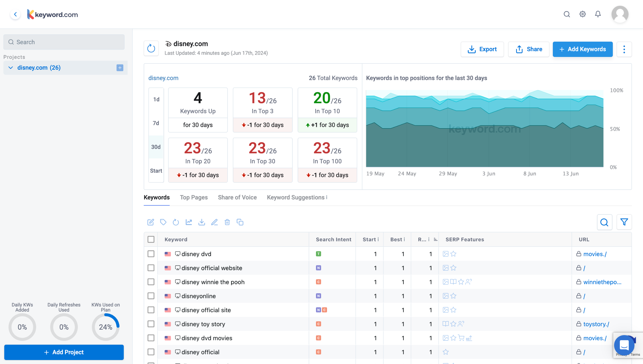This screenshot has width=643, height=364.
Task: Toggle the select-all keywords checkbox
Action: click(x=151, y=239)
